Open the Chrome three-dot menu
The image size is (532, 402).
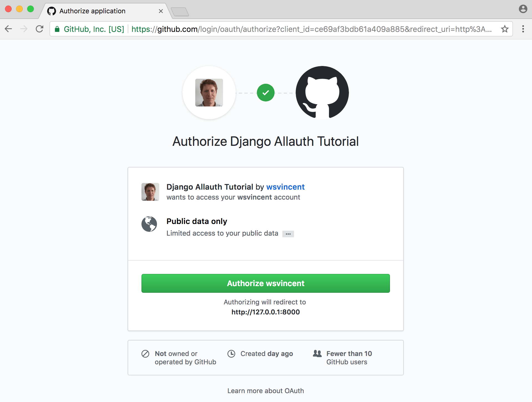523,29
